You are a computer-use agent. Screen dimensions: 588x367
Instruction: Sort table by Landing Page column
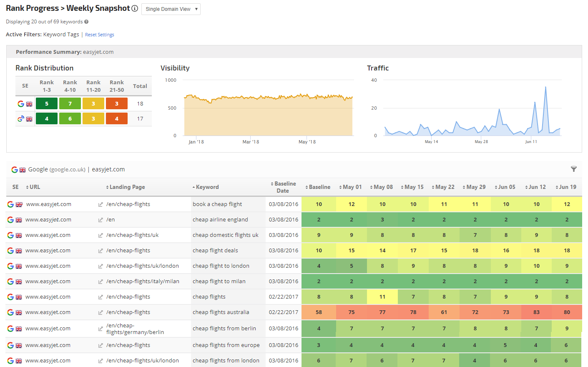[127, 187]
